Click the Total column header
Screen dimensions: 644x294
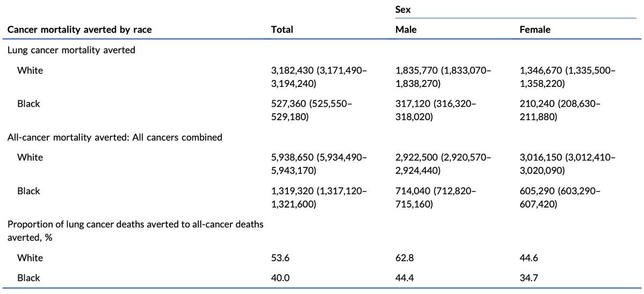283,30
